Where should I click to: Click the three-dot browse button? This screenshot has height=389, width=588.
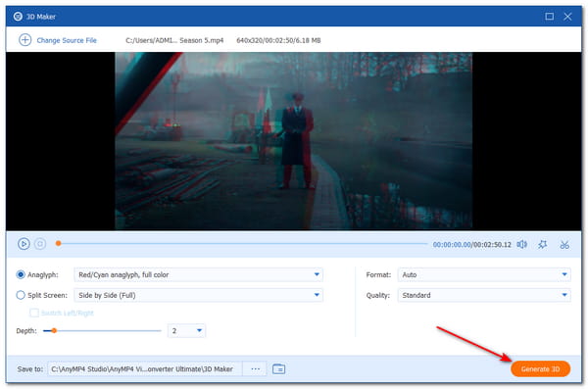[256, 369]
